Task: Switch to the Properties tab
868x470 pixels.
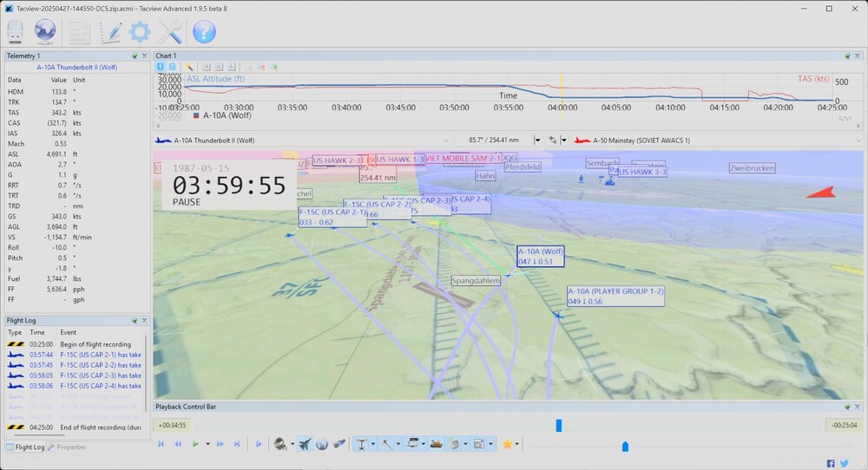Action: (x=67, y=447)
